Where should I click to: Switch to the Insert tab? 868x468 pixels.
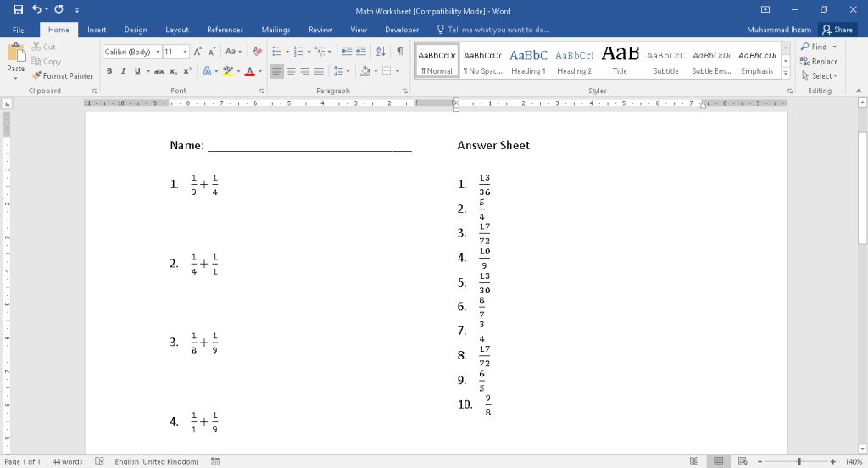click(97, 30)
